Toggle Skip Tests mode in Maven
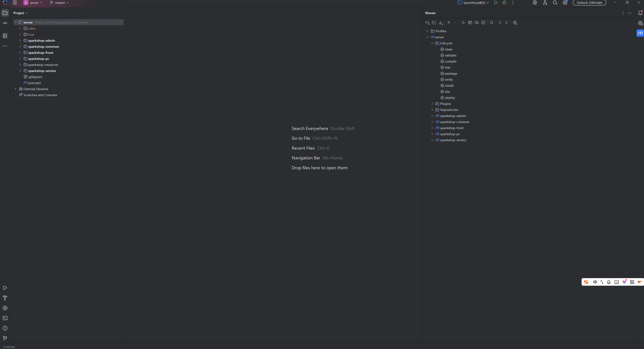The width and height of the screenshot is (644, 349). point(483,23)
